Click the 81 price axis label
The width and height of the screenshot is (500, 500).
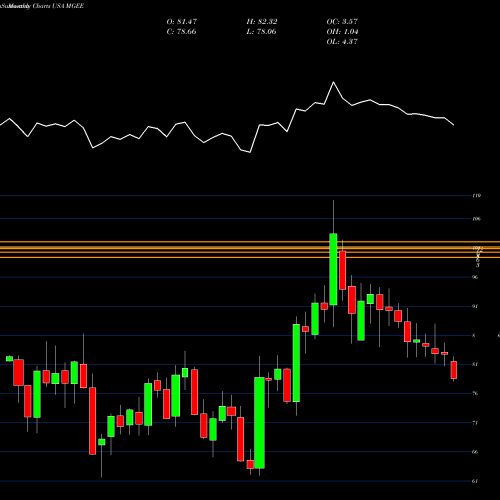(475, 364)
